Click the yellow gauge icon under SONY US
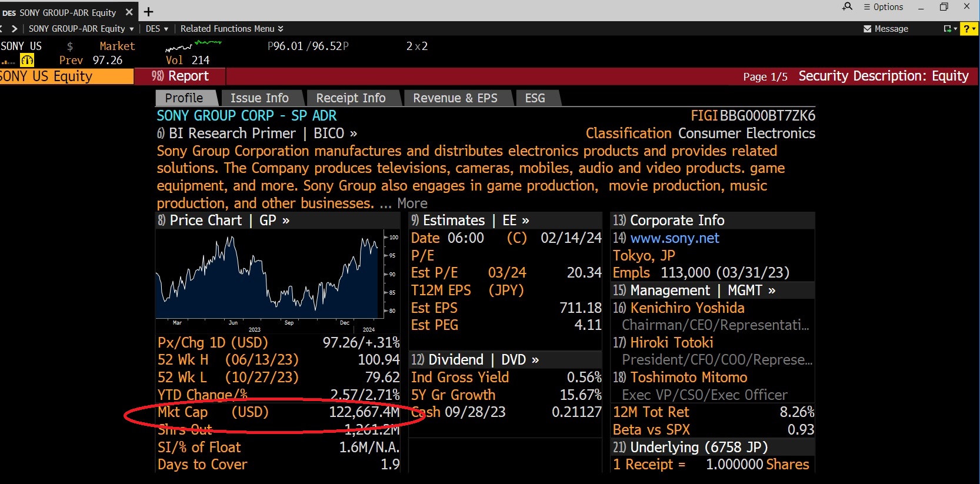Screen dimensions: 980x484 (27, 60)
